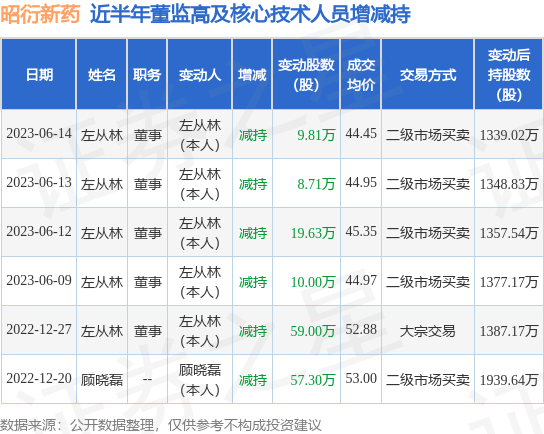544x434 pixels.
Task: Click the holding value 1387.17万
Action: click(509, 331)
